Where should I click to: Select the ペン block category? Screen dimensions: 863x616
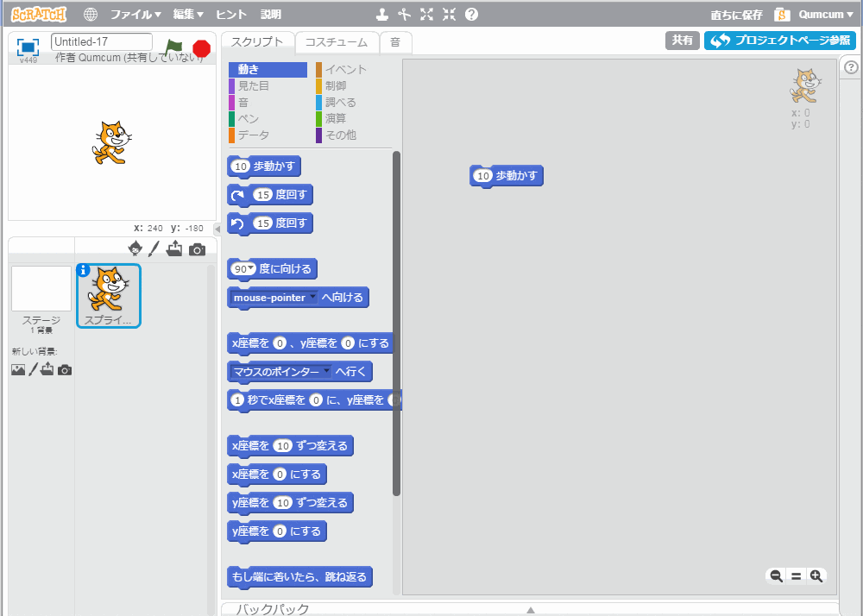click(268, 119)
